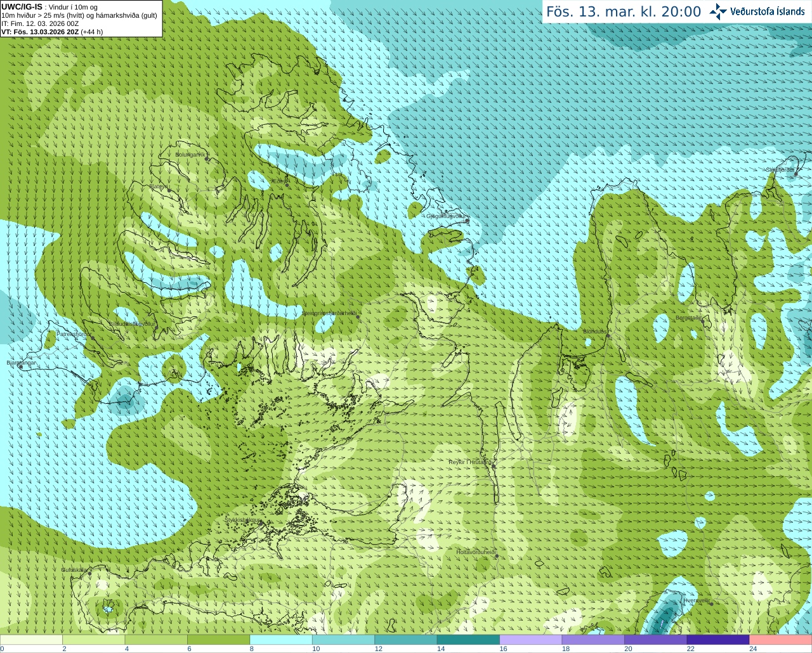Click the 'IT: Fim. 12. 03. 2026 00Z' line

pyautogui.click(x=40, y=23)
